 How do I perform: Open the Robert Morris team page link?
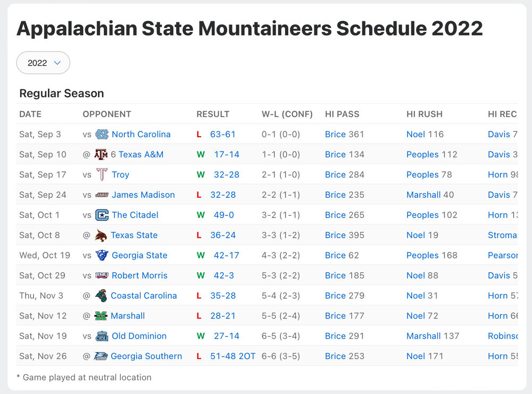point(139,276)
